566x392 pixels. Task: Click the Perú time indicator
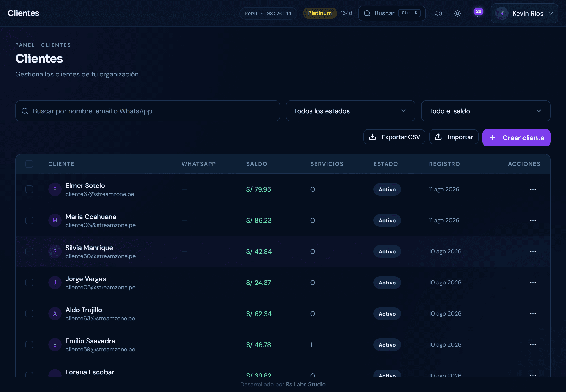268,13
